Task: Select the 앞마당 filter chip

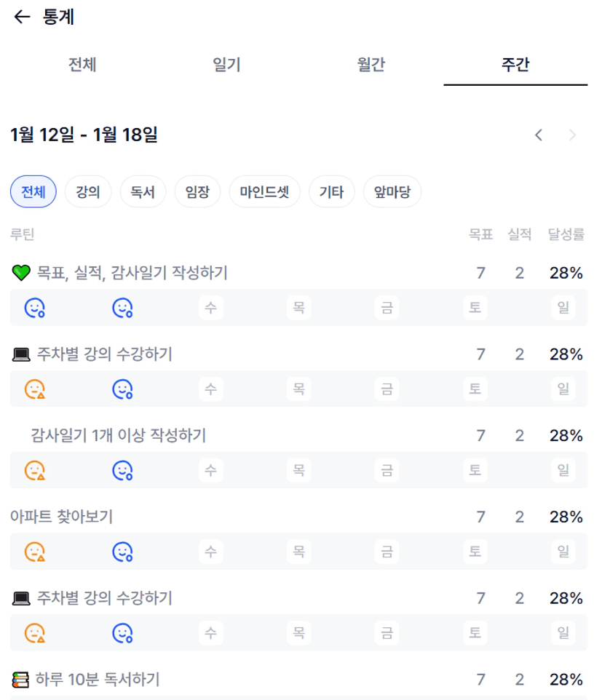Action: pyautogui.click(x=392, y=193)
